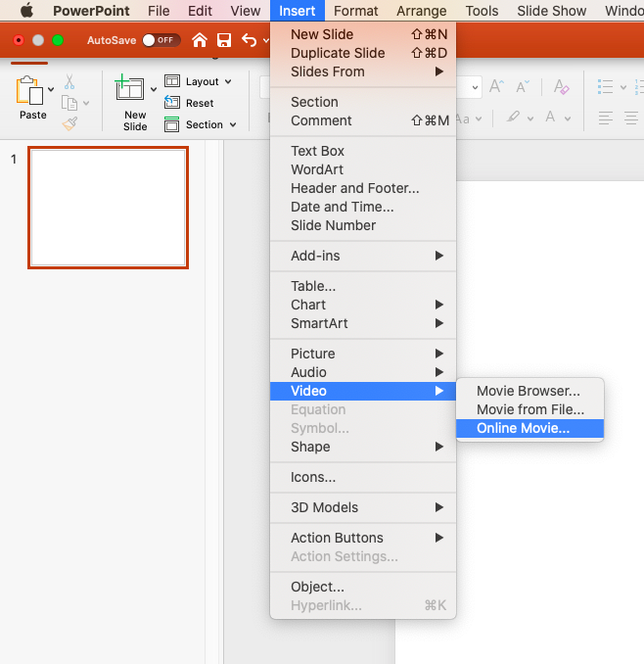Open the View menu
Screen dimensions: 644x664
[246, 11]
